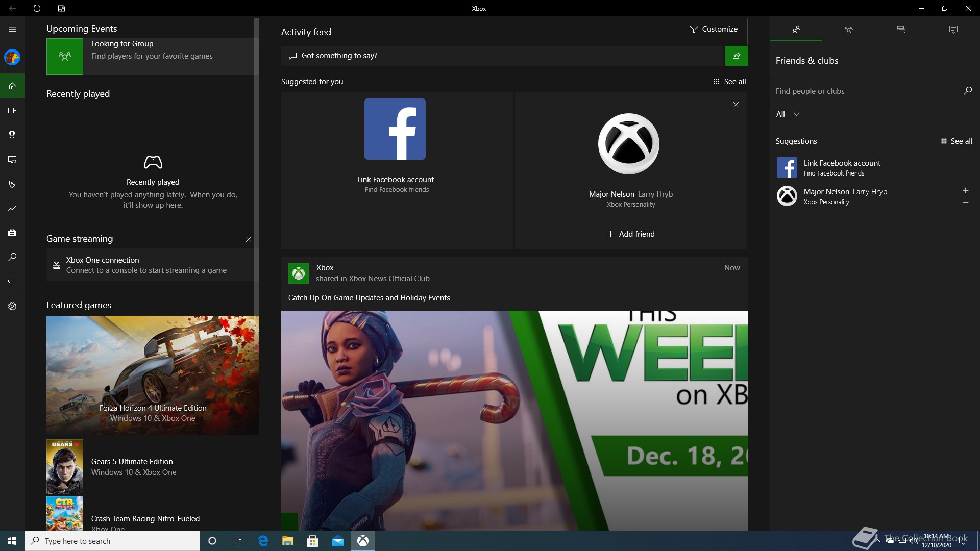Click the back arrow in title bar
Image resolution: width=980 pixels, height=551 pixels.
pos(12,8)
